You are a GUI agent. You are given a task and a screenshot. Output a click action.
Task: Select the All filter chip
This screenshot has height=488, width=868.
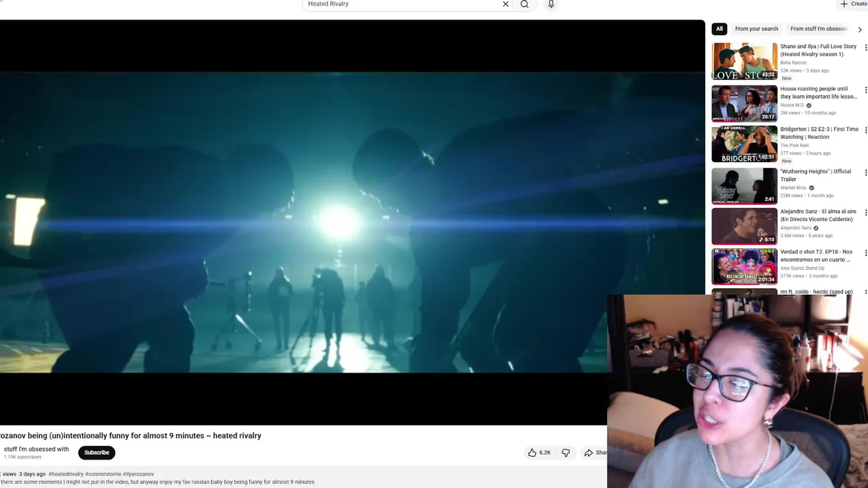[719, 29]
